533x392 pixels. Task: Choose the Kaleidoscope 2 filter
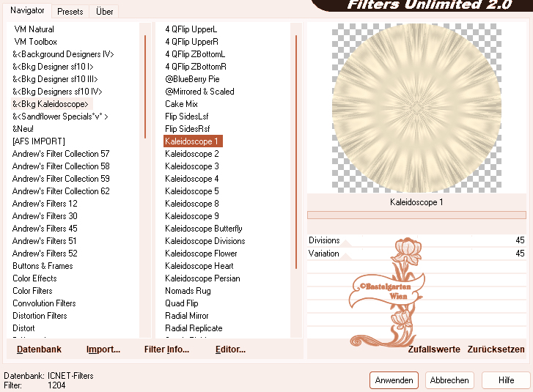pyautogui.click(x=191, y=154)
